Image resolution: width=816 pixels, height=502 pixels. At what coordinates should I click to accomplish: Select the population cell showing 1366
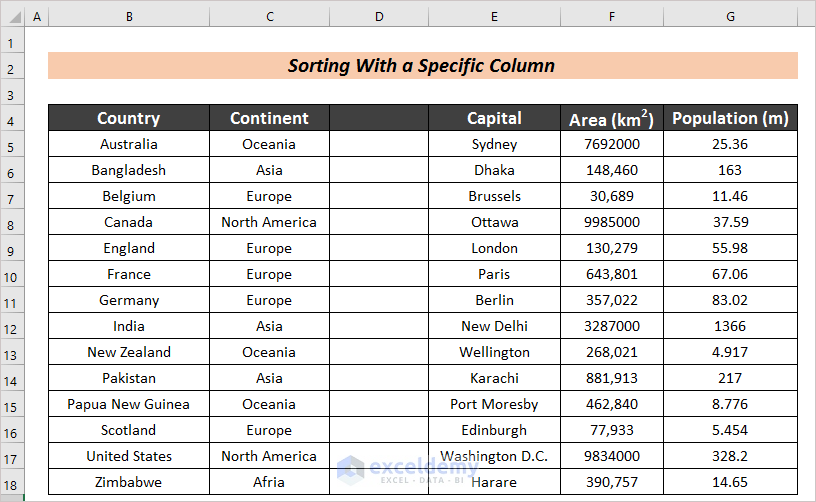(730, 326)
